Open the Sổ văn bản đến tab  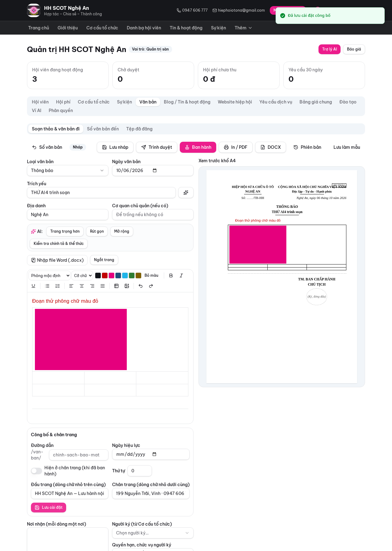103,129
